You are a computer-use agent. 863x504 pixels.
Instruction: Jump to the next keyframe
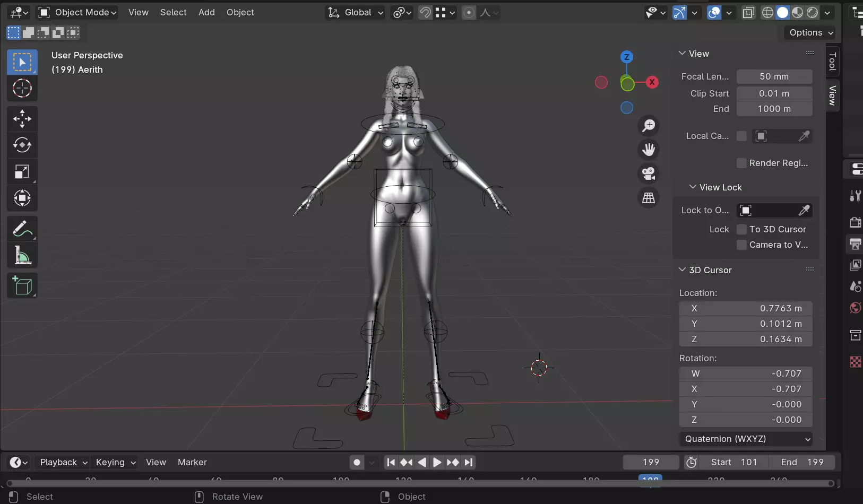click(x=452, y=463)
